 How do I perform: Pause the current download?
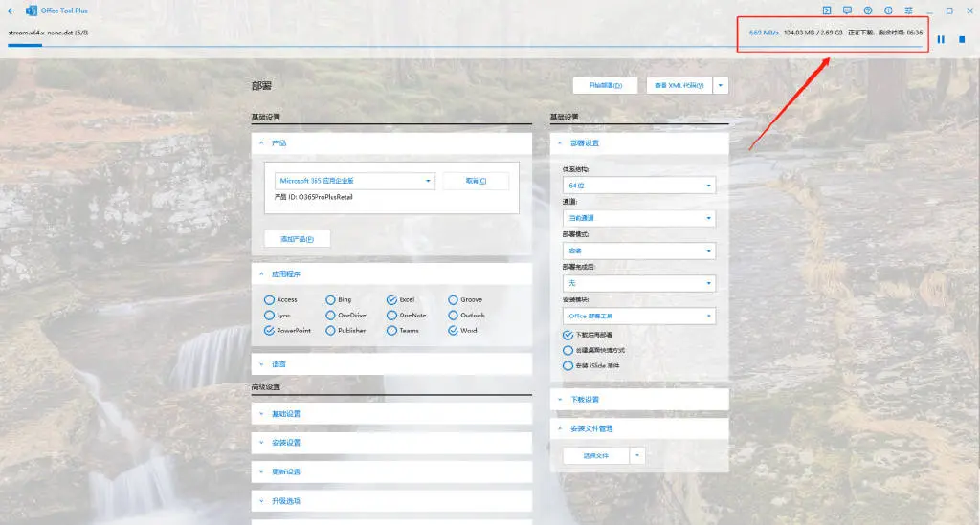941,39
